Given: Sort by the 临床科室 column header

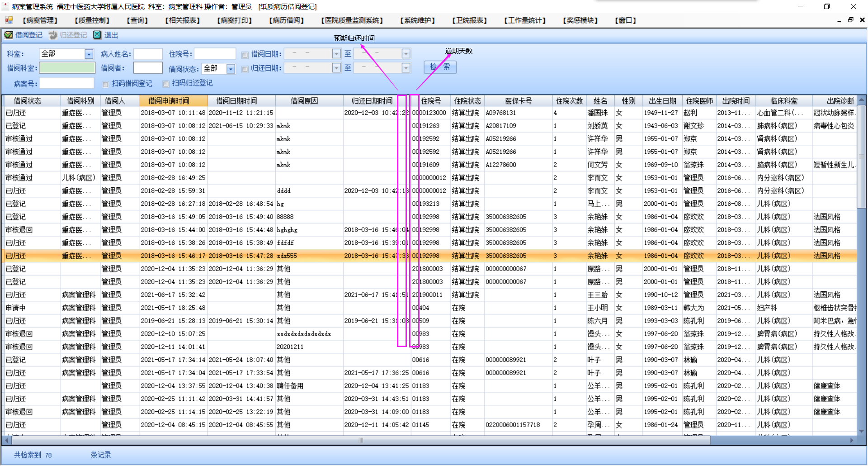Looking at the screenshot, I should [x=784, y=101].
